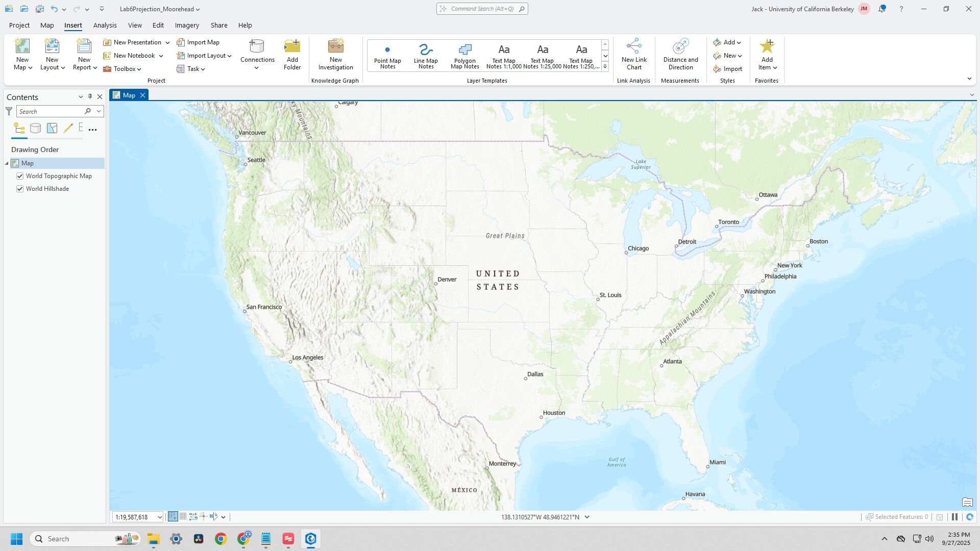Click the Contents search field
980x551 pixels.
pos(50,111)
